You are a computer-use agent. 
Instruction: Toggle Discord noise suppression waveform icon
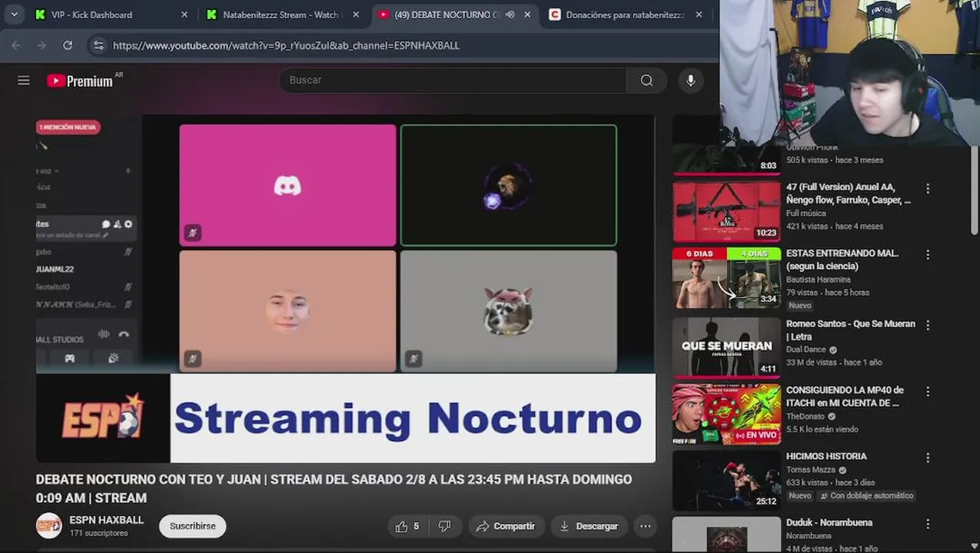coord(103,334)
